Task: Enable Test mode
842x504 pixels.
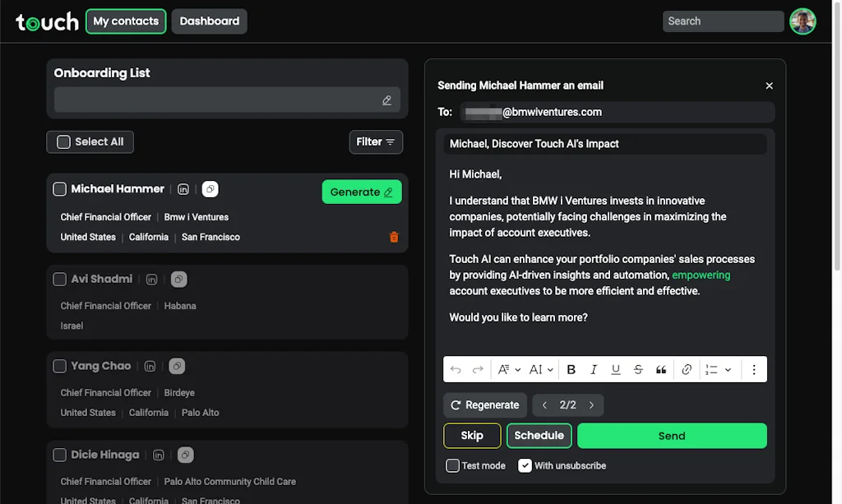Action: click(x=452, y=465)
